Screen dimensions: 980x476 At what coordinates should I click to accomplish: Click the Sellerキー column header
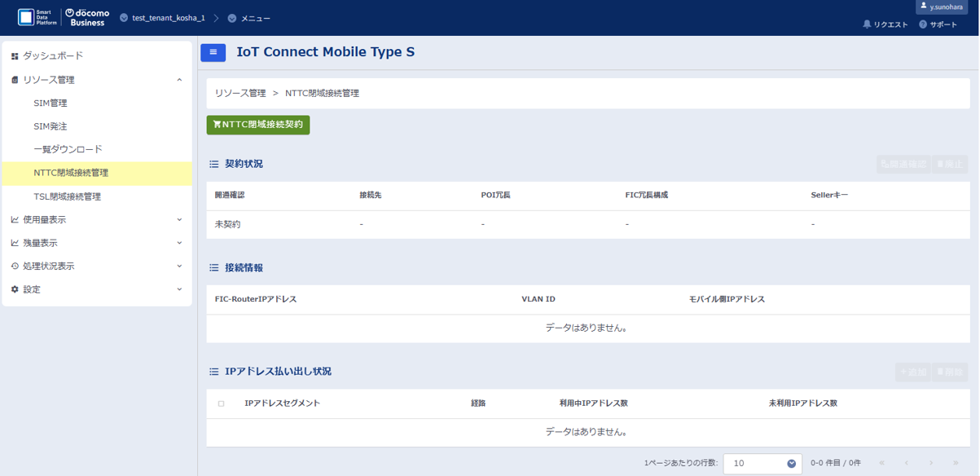click(829, 196)
